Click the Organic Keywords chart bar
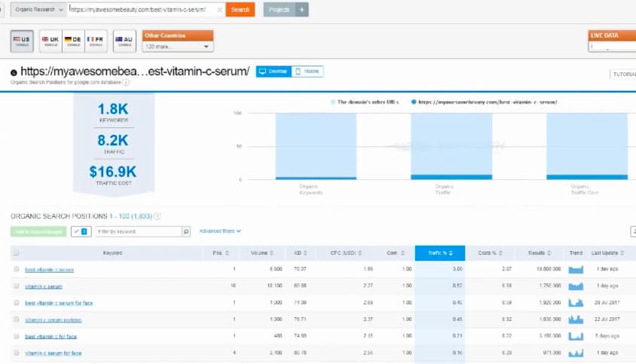This screenshot has width=636, height=364. click(x=316, y=146)
